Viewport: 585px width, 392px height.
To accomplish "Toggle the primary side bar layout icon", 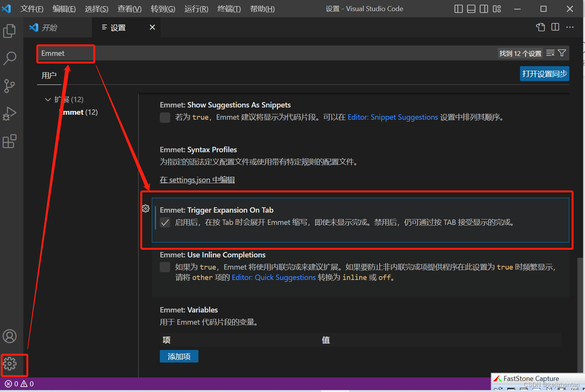I will click(458, 9).
